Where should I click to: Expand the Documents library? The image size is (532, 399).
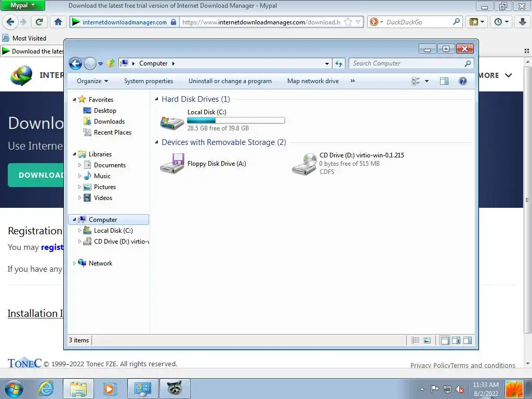click(x=79, y=165)
